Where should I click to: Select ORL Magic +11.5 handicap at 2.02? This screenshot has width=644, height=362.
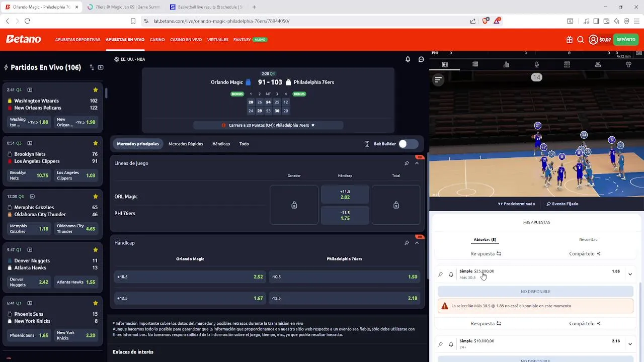coord(345,195)
